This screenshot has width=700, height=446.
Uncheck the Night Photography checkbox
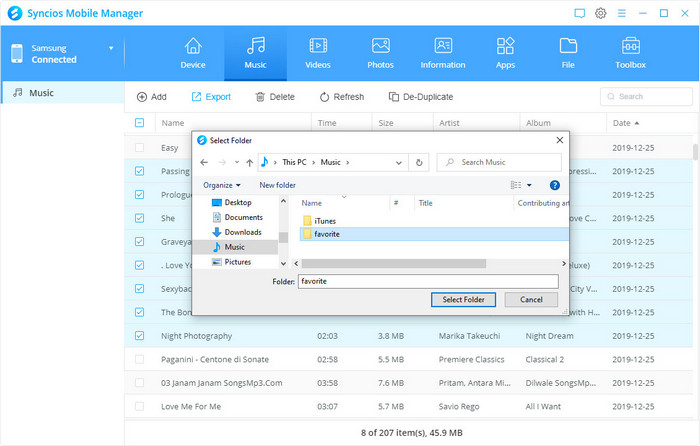coord(139,336)
